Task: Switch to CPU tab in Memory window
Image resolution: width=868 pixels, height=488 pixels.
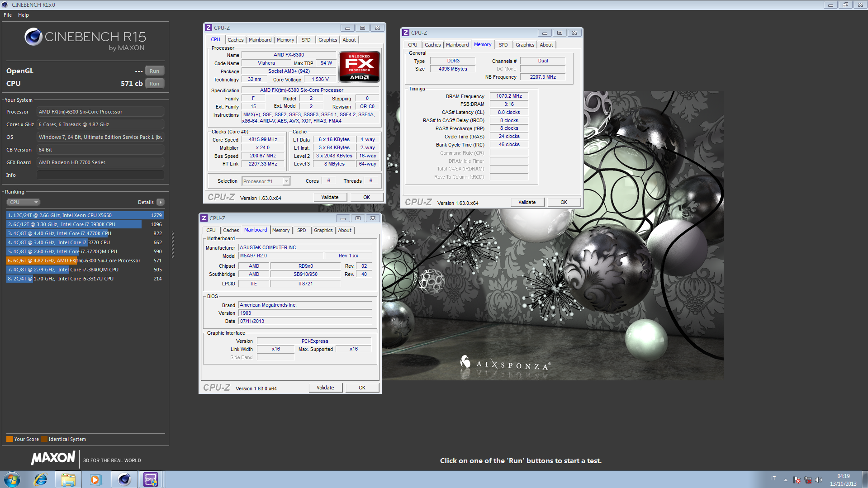Action: 413,45
